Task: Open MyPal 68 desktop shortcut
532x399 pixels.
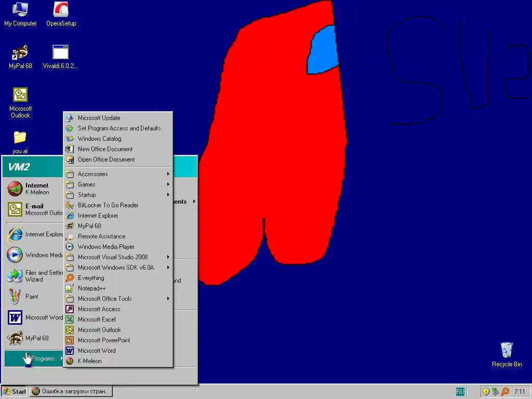Action: [20, 57]
